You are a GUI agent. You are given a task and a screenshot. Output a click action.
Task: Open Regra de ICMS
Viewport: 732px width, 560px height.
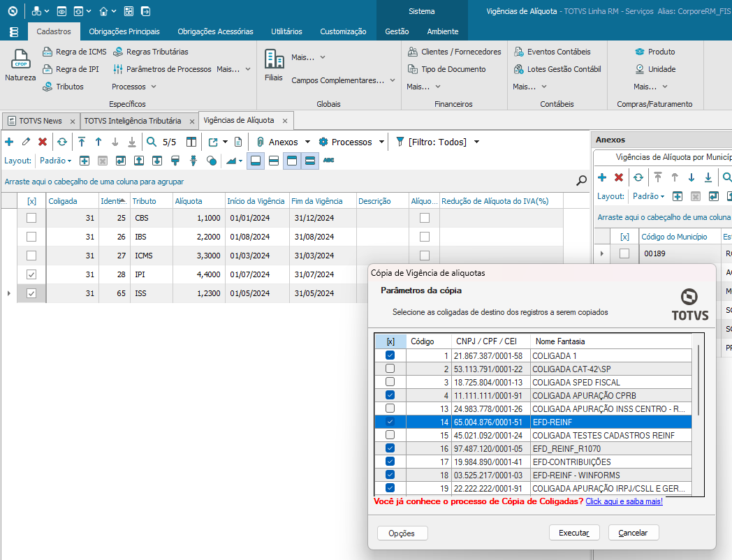tap(74, 52)
